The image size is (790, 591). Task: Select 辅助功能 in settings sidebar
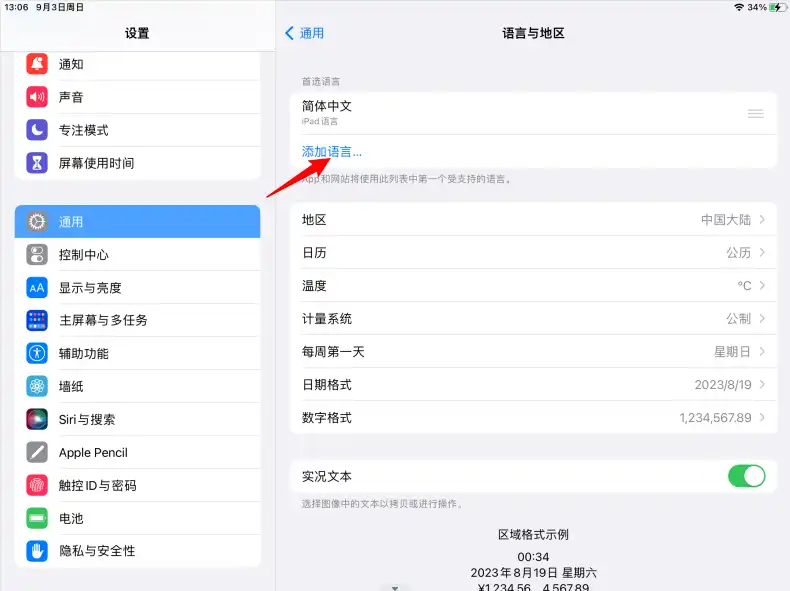point(84,354)
